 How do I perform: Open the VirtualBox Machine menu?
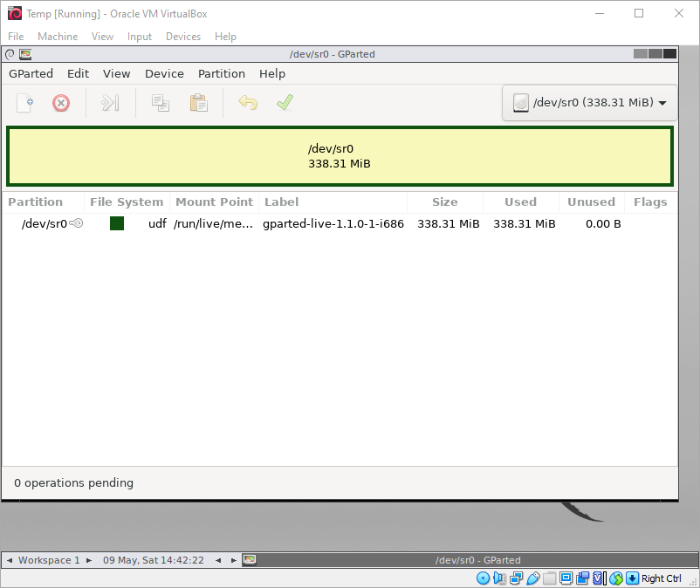[58, 37]
